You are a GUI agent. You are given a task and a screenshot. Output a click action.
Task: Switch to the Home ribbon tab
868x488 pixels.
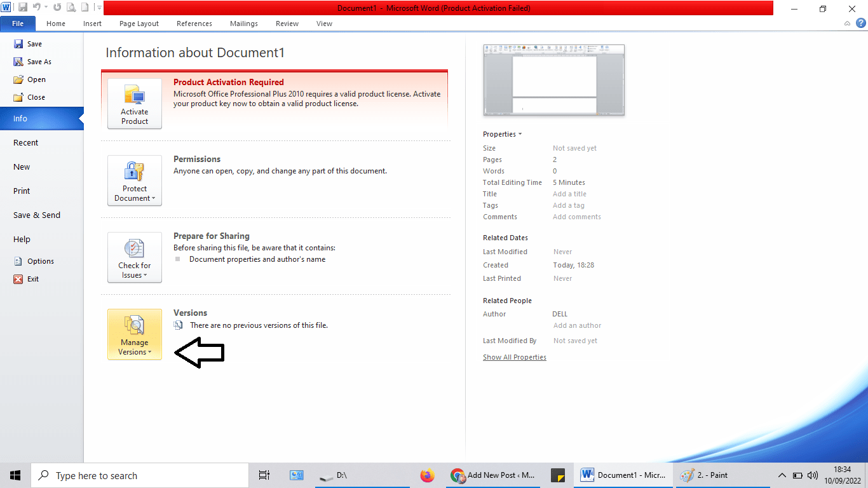click(56, 24)
